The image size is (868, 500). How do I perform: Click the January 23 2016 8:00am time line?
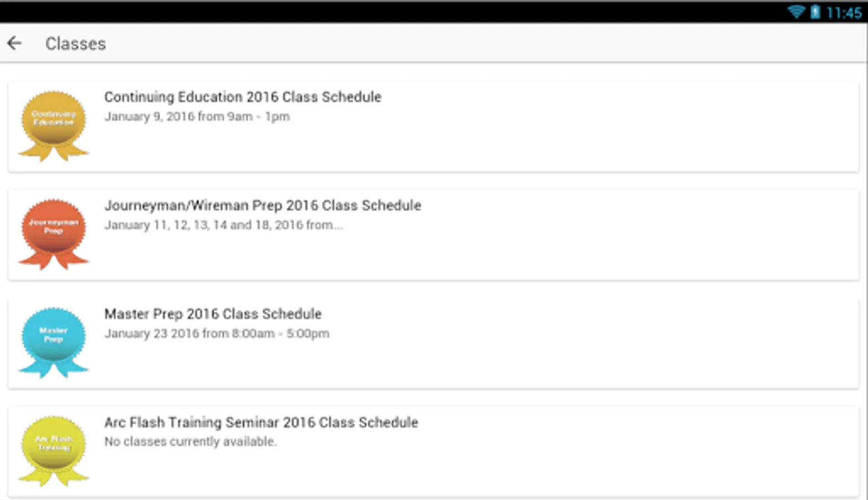point(217,333)
